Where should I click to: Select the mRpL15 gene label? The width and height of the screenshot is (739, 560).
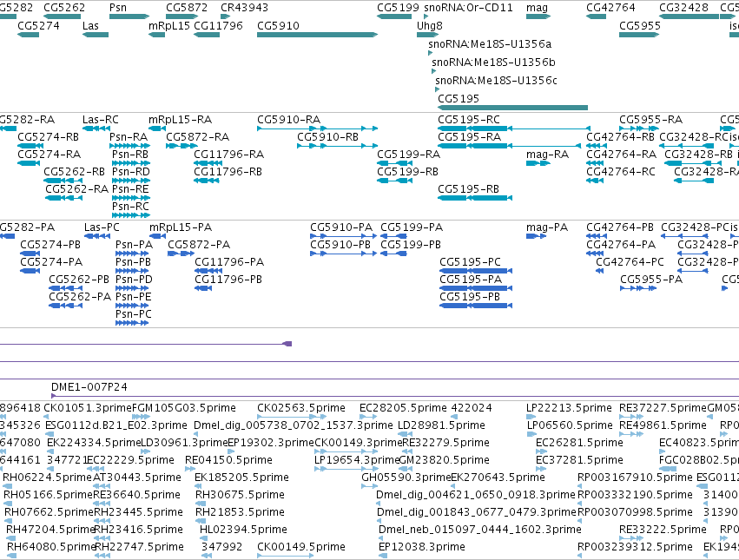(168, 25)
